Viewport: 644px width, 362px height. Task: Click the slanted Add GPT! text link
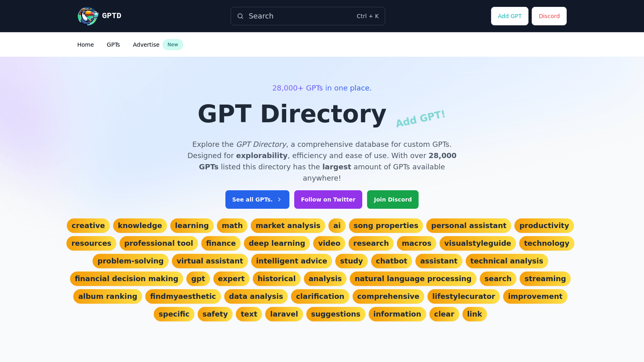coord(420,119)
